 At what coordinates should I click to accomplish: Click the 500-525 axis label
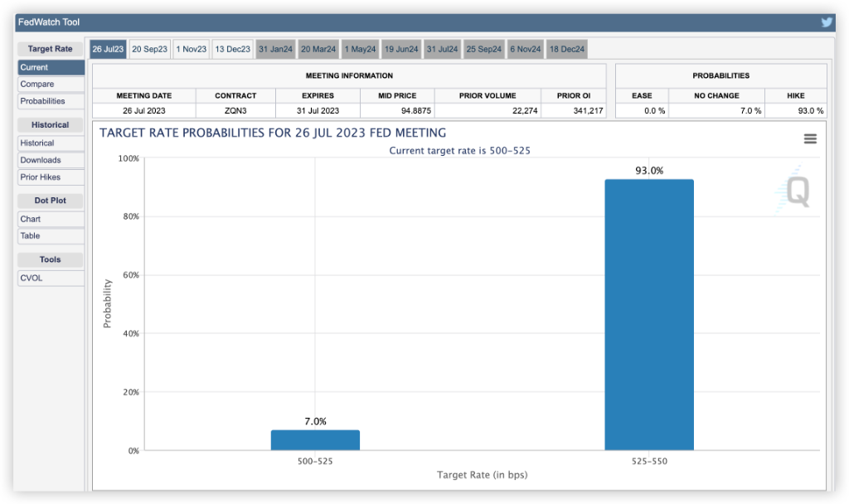click(x=315, y=462)
